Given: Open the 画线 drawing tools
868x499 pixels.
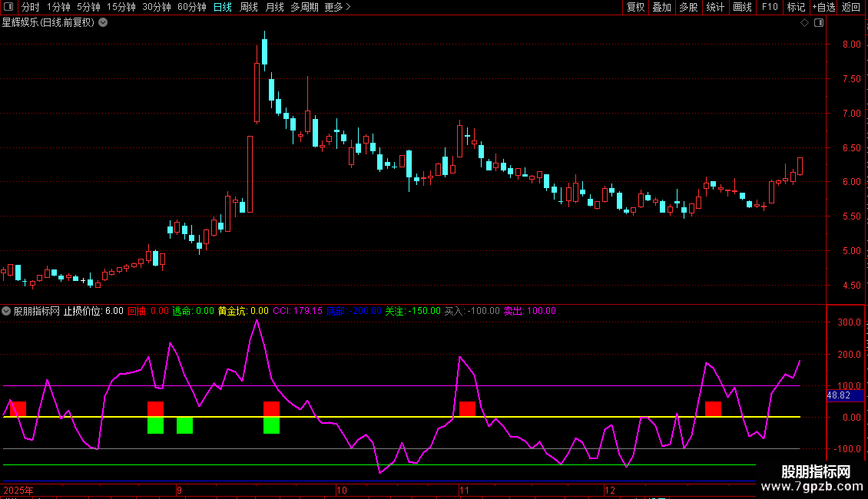Looking at the screenshot, I should coord(743,8).
